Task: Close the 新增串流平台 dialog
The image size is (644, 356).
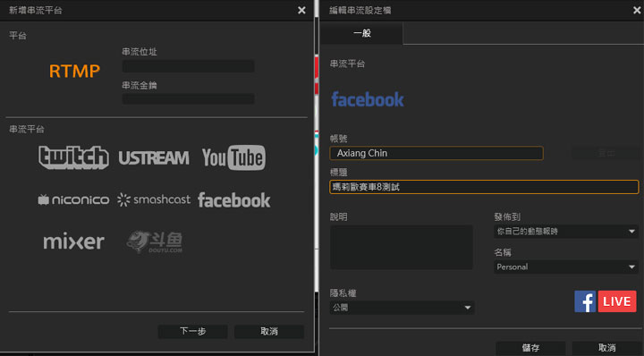Action: click(301, 10)
